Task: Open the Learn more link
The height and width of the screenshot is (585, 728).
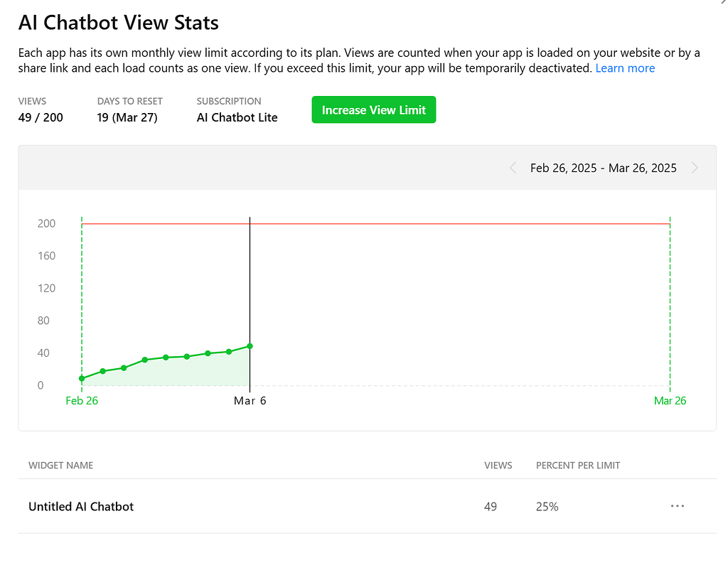Action: [x=625, y=68]
